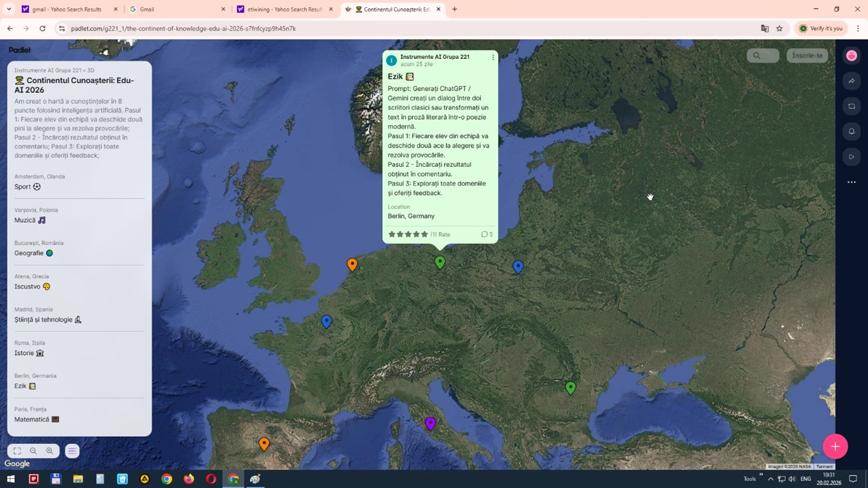Toggle fullscreen map view icon
This screenshot has height=488, width=868.
pyautogui.click(x=17, y=451)
